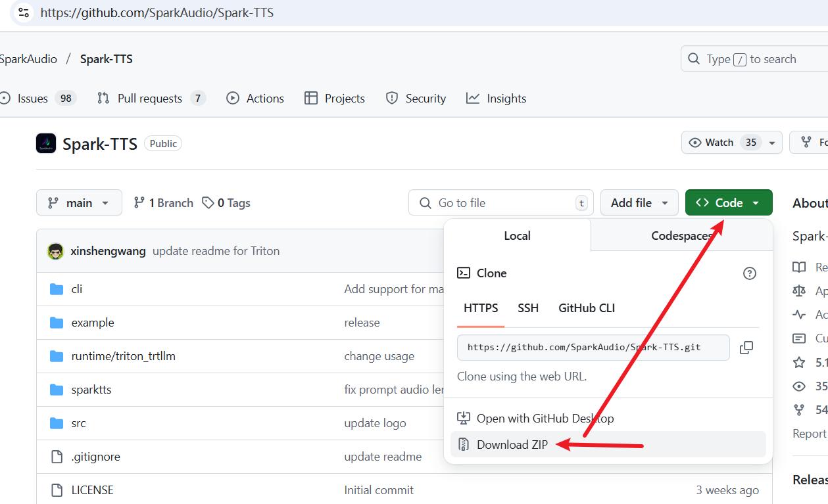The image size is (828, 504).
Task: Click the .gitignore file icon
Action: [57, 457]
